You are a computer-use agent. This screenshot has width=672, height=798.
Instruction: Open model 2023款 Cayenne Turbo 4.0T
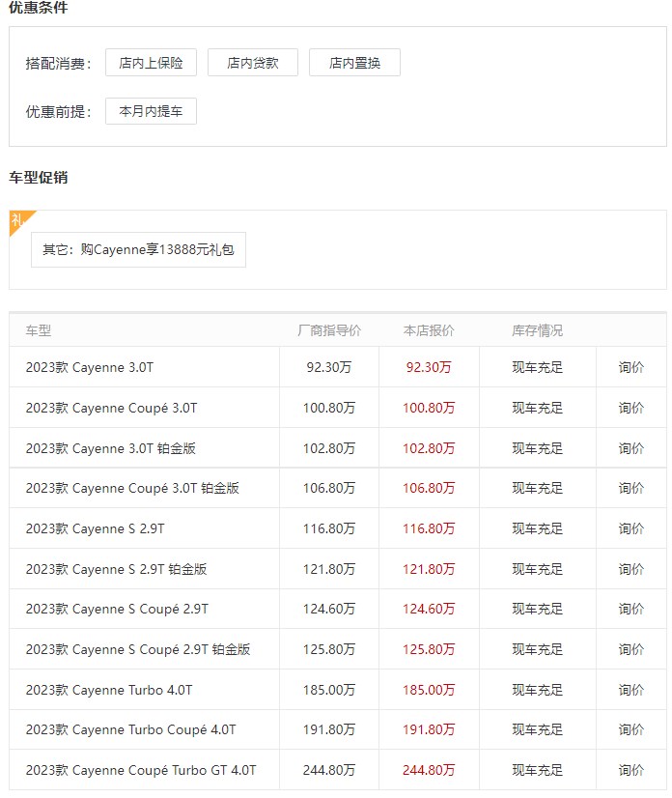tap(109, 690)
